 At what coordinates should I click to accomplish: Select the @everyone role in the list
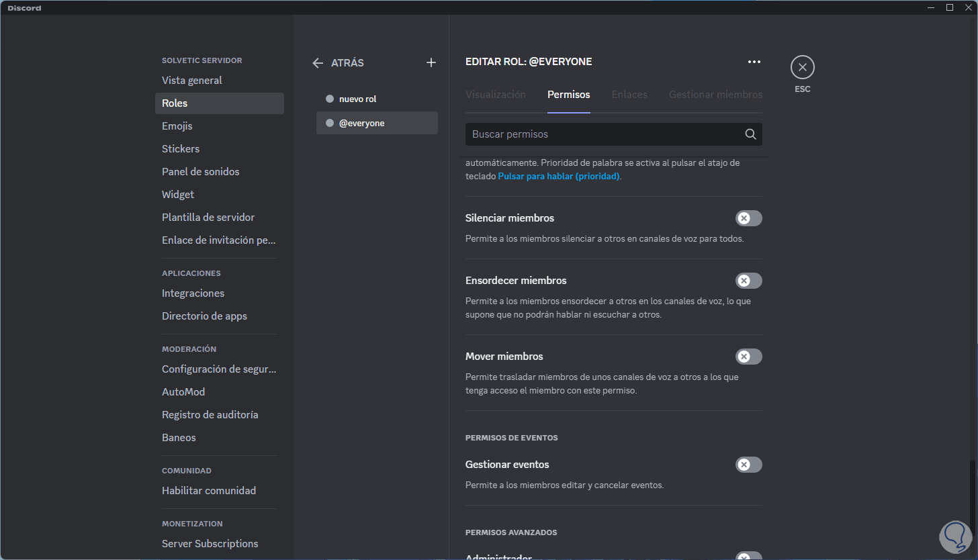[377, 123]
